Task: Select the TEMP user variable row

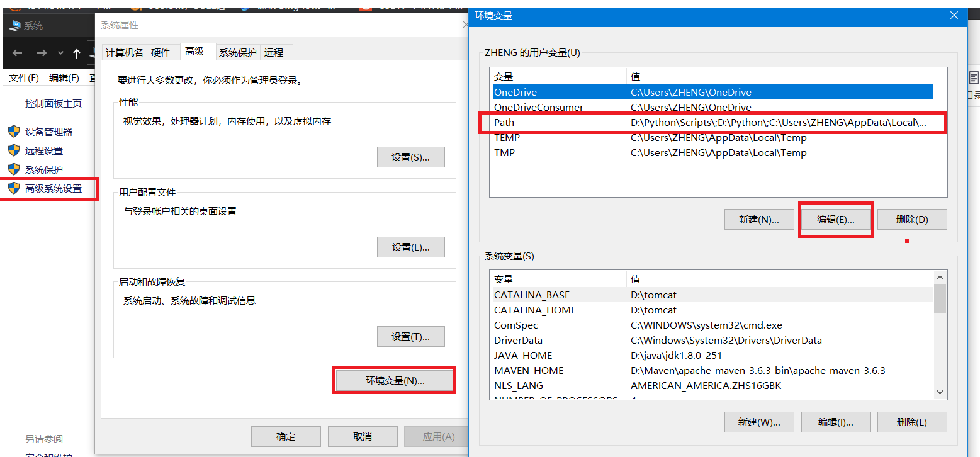Action: click(x=712, y=137)
